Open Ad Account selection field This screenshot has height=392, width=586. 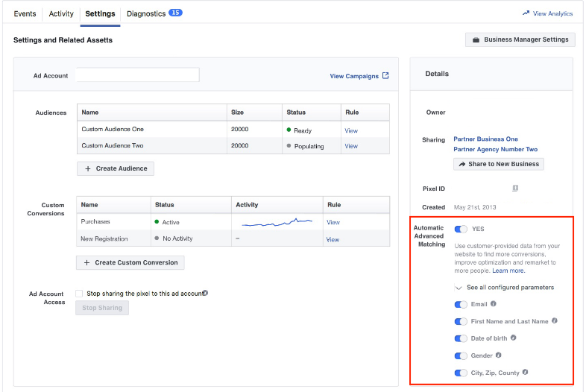click(137, 75)
